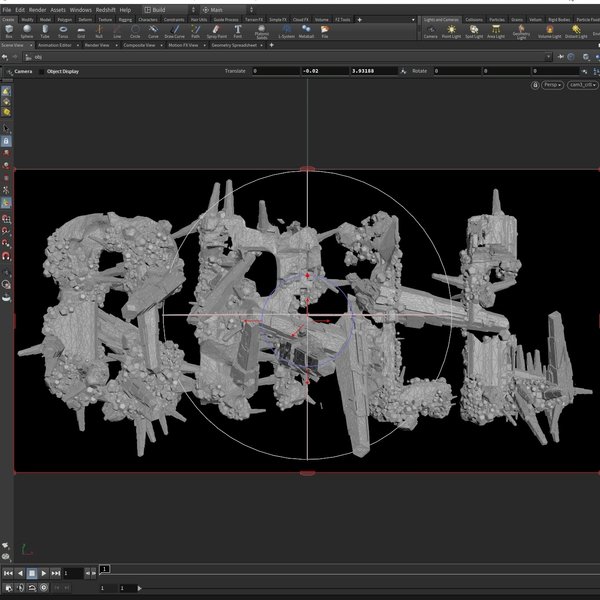Expand the shelf set options arrow
Image resolution: width=600 pixels, height=600 pixels.
413,20
